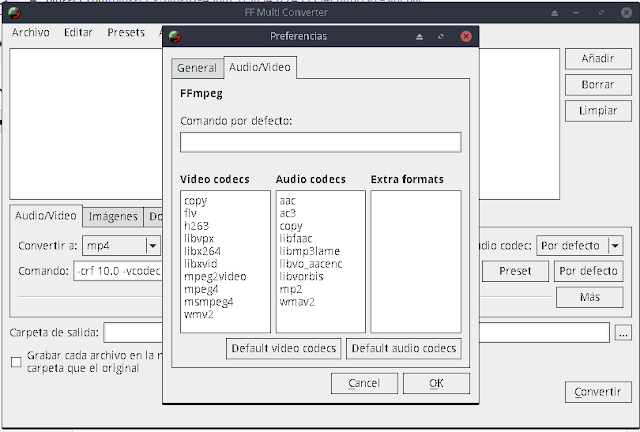
Task: Click 'libvpx' in Video codecs list
Action: 199,238
